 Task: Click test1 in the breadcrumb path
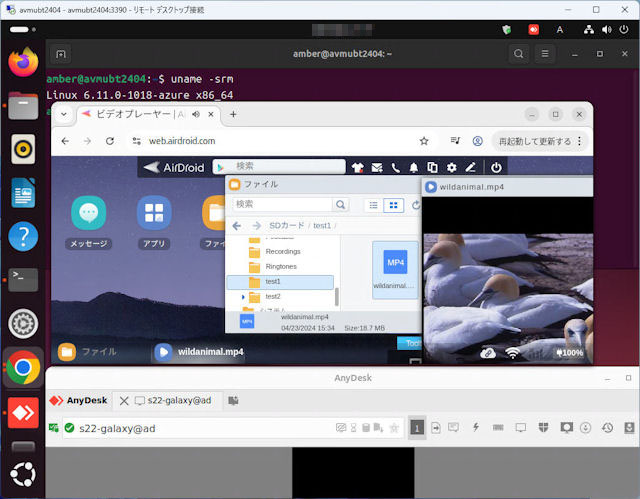point(322,226)
